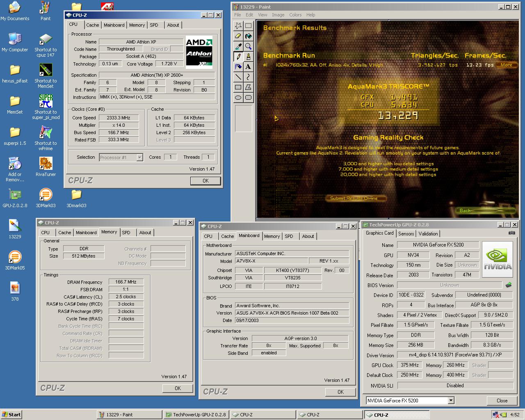Image resolution: width=525 pixels, height=420 pixels.
Task: Select the rectangular Select tool in Paint
Action: (x=248, y=25)
